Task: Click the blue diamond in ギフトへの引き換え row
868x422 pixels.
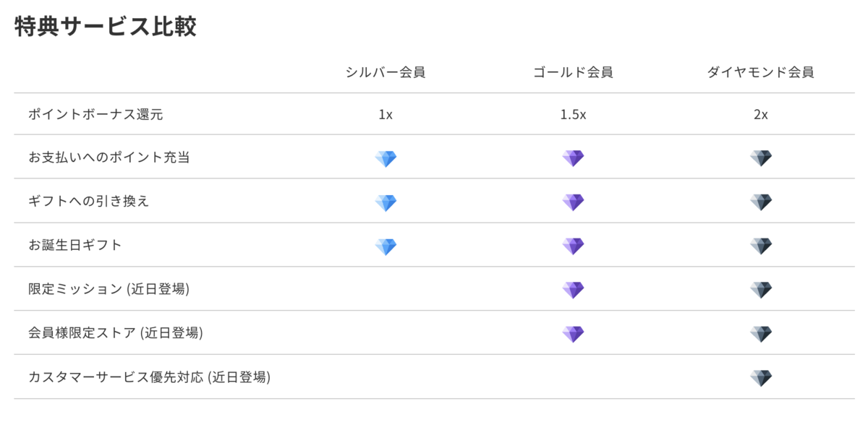Action: click(x=386, y=202)
